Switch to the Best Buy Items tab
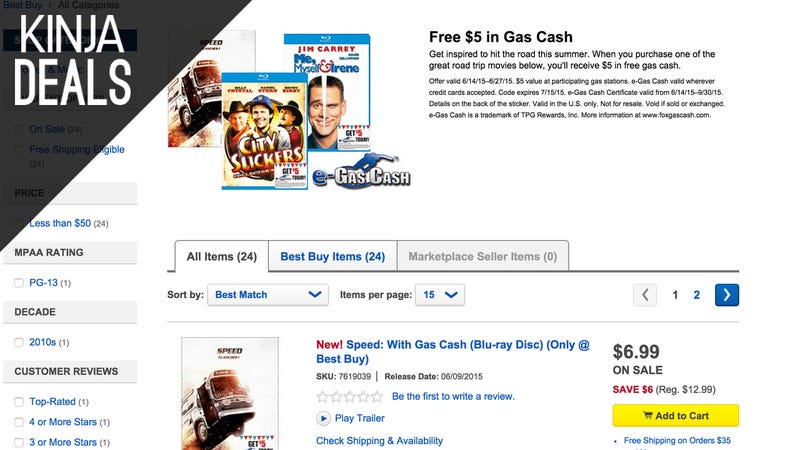Viewport: 800px width, 450px height. coord(333,257)
